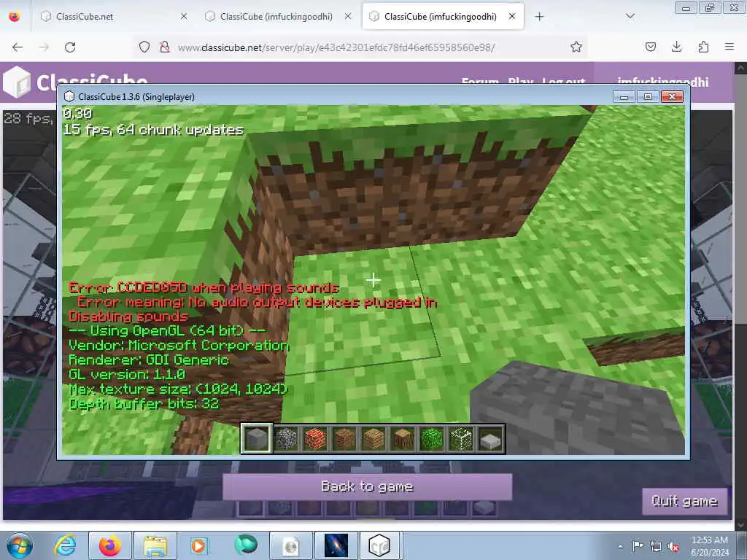747x560 pixels.
Task: Click Back to game button
Action: [x=368, y=486]
